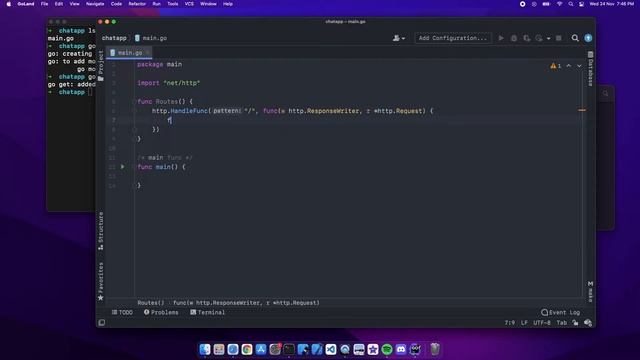Collapse the Routes function fold marker

134,102
